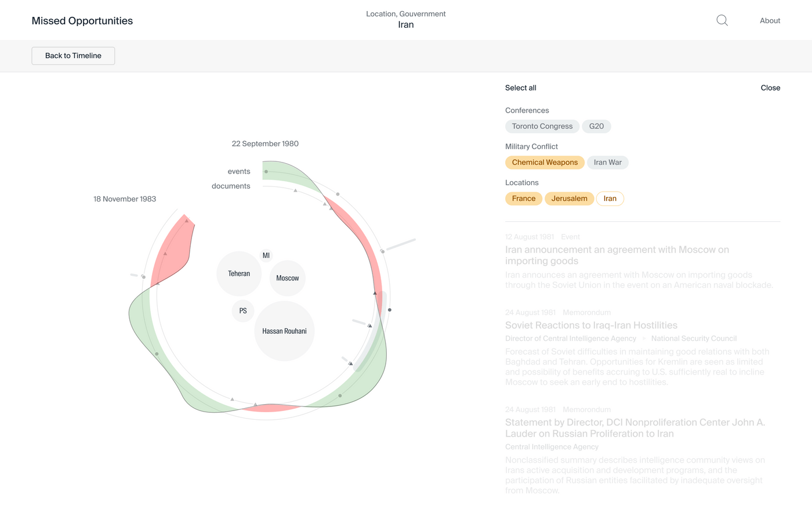Screen dimensions: 812x508
Task: Select the Teheran bubble
Action: (239, 273)
